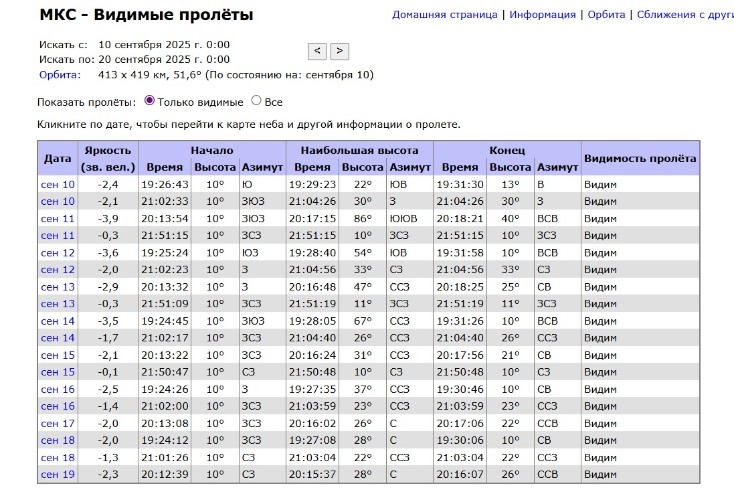Open сен 11 pass starting at 20:13:54
This screenshot has height=500, width=734.
(58, 219)
